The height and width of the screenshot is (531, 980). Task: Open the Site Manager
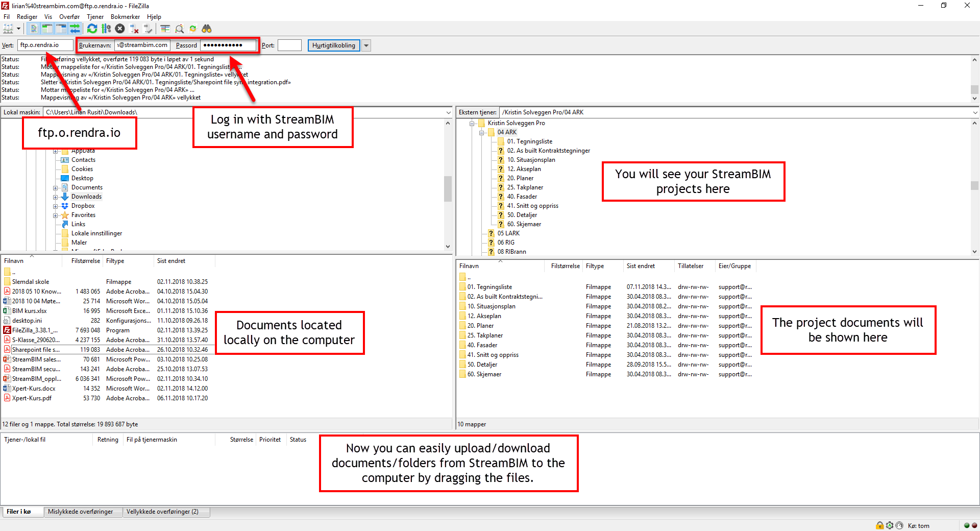9,29
